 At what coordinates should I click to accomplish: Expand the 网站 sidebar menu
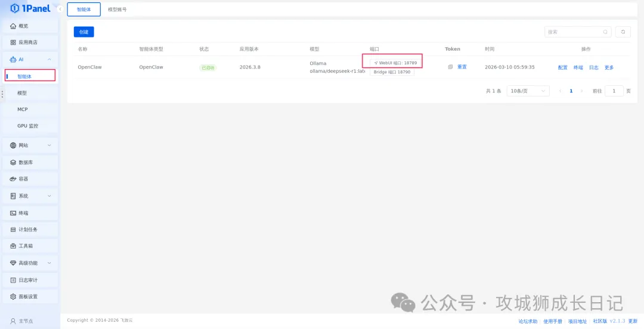coord(30,145)
